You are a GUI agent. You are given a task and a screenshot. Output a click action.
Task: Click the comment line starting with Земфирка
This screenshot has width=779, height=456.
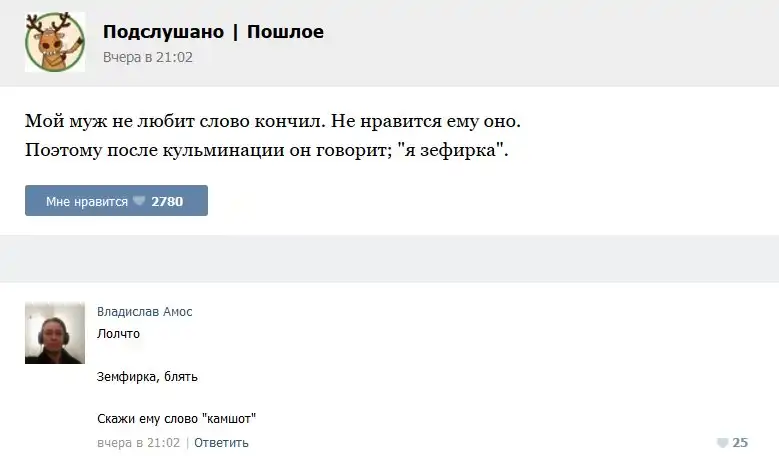(147, 376)
